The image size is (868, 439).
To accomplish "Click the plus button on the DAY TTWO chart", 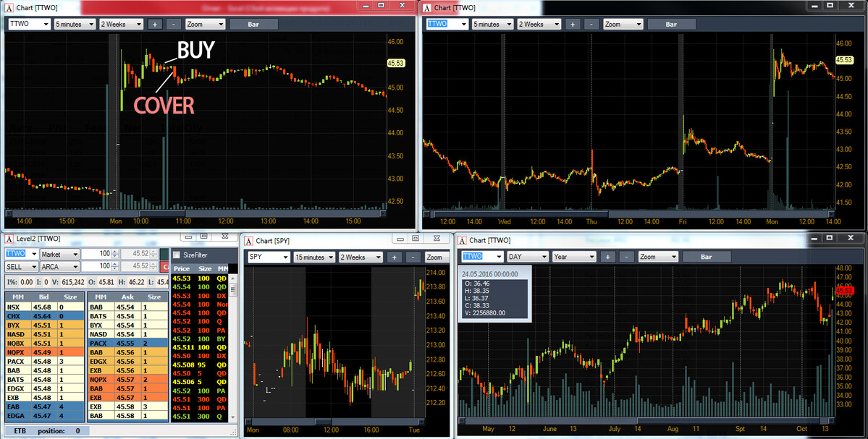I will [608, 257].
